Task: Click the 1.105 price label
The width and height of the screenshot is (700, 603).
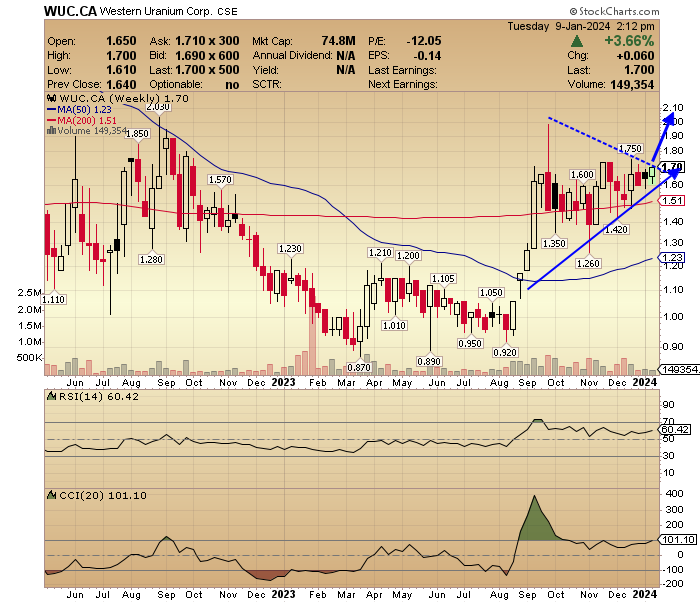Action: [443, 279]
